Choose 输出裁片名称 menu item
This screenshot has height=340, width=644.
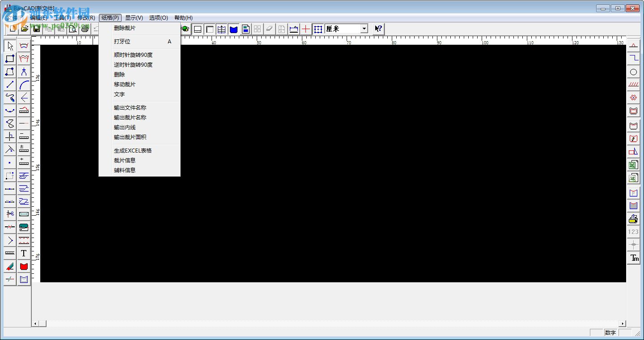coord(140,118)
